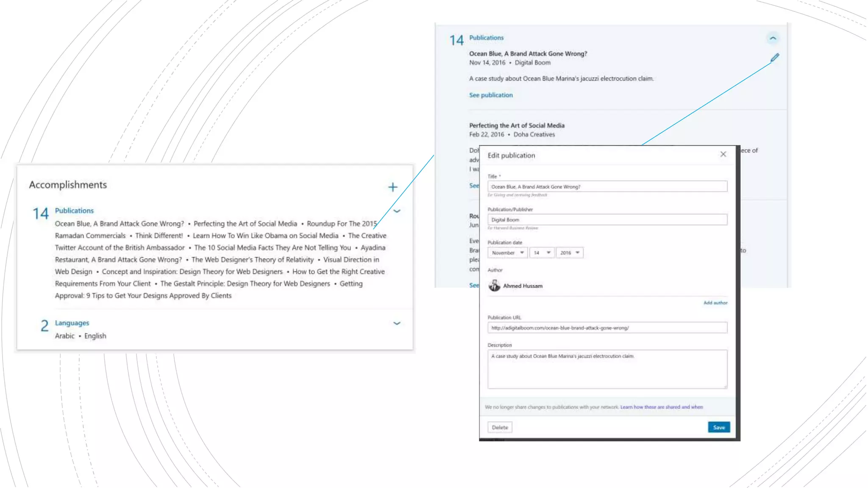The height and width of the screenshot is (488, 868).
Task: Click the Delete button
Action: pos(500,427)
